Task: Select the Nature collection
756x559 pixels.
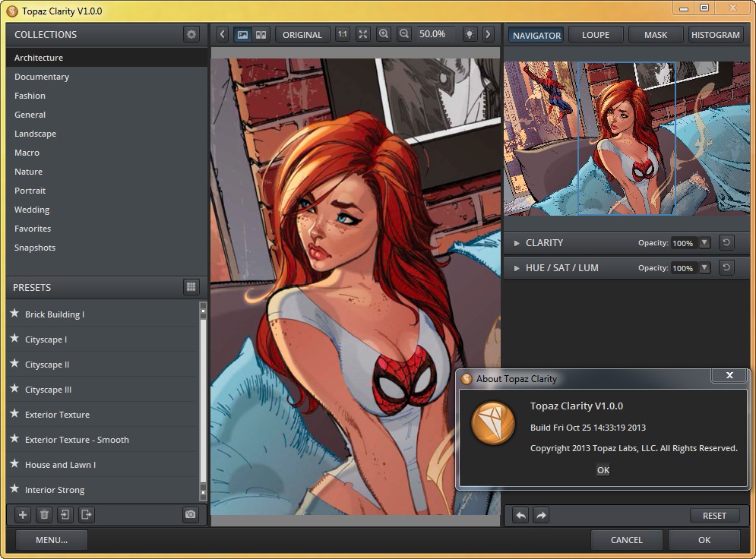Action: [x=106, y=172]
